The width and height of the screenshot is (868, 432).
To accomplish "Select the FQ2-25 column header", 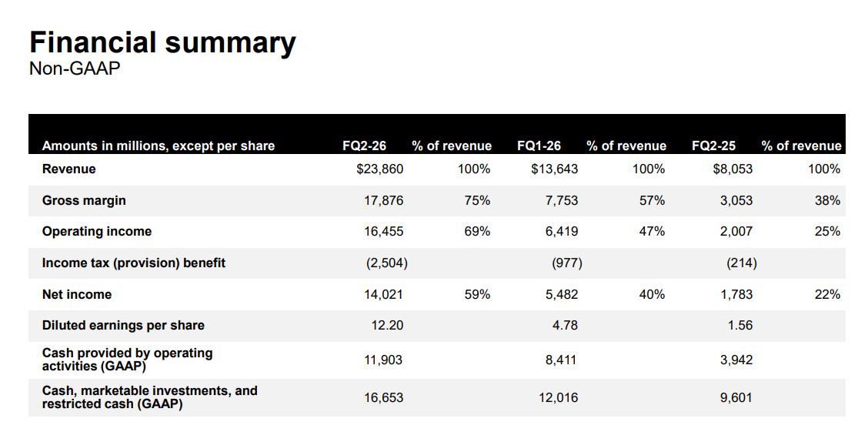I will (x=713, y=146).
